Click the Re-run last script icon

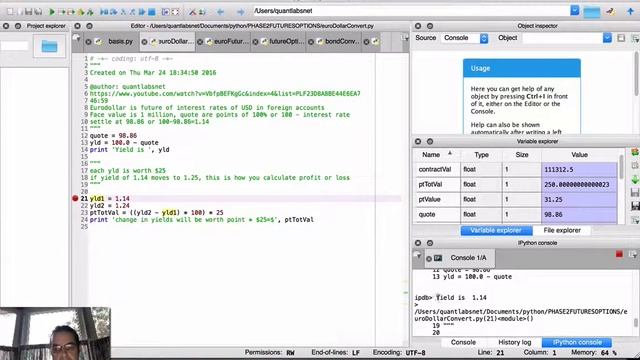(90, 12)
